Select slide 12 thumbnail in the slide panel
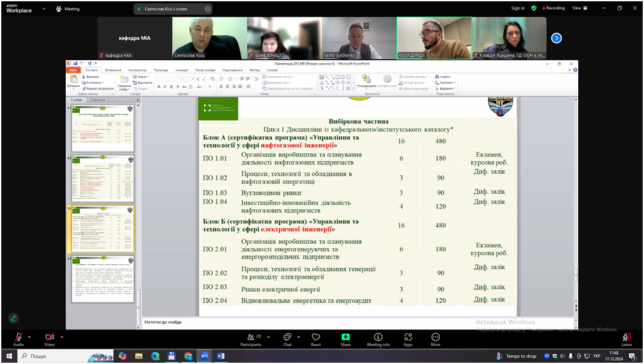644x364 pixels. point(103,178)
